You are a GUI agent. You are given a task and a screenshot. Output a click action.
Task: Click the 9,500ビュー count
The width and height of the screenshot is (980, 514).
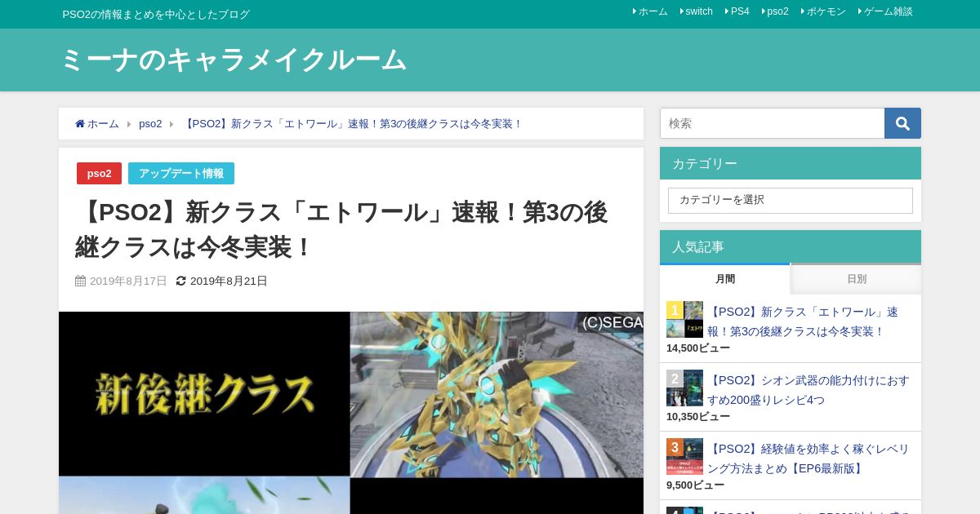point(695,485)
